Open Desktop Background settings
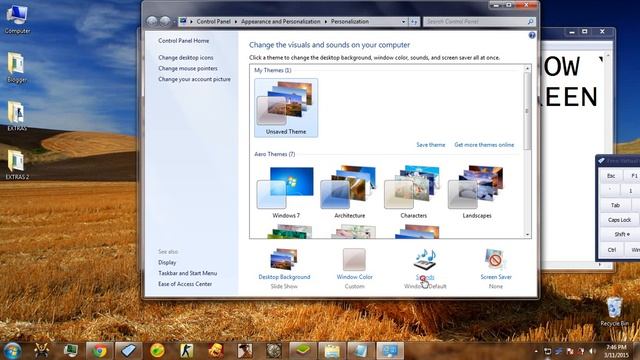The image size is (640, 360). point(284,269)
